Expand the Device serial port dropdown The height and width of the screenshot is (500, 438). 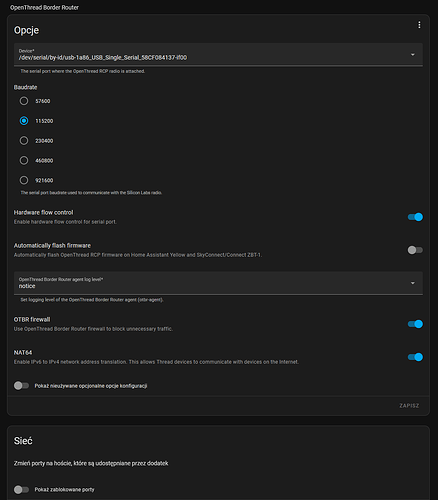pos(413,54)
